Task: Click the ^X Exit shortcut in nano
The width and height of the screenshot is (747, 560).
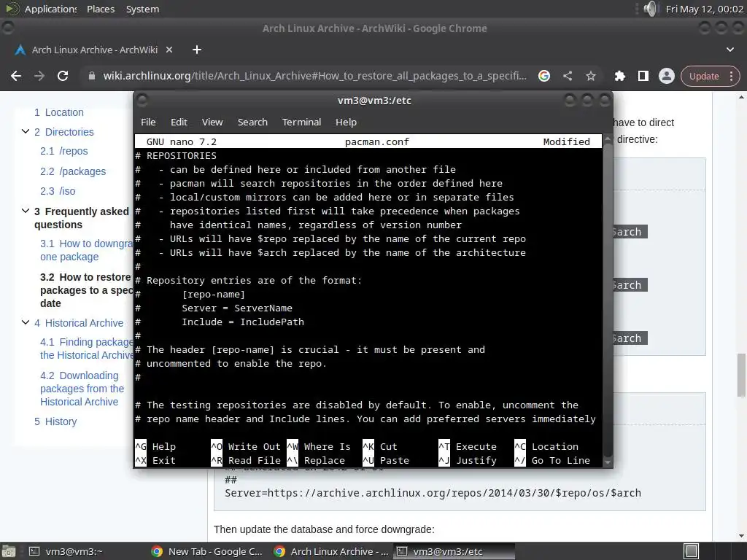Action: tap(155, 461)
